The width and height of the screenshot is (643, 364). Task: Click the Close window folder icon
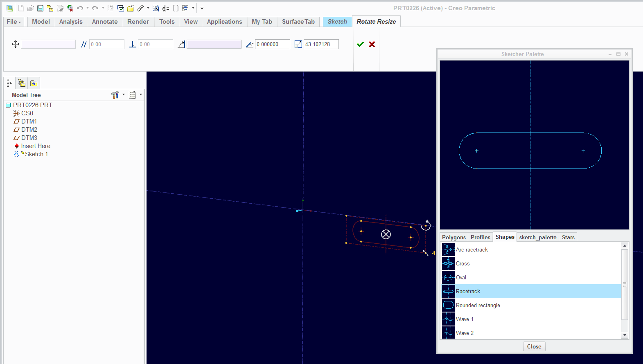click(131, 8)
